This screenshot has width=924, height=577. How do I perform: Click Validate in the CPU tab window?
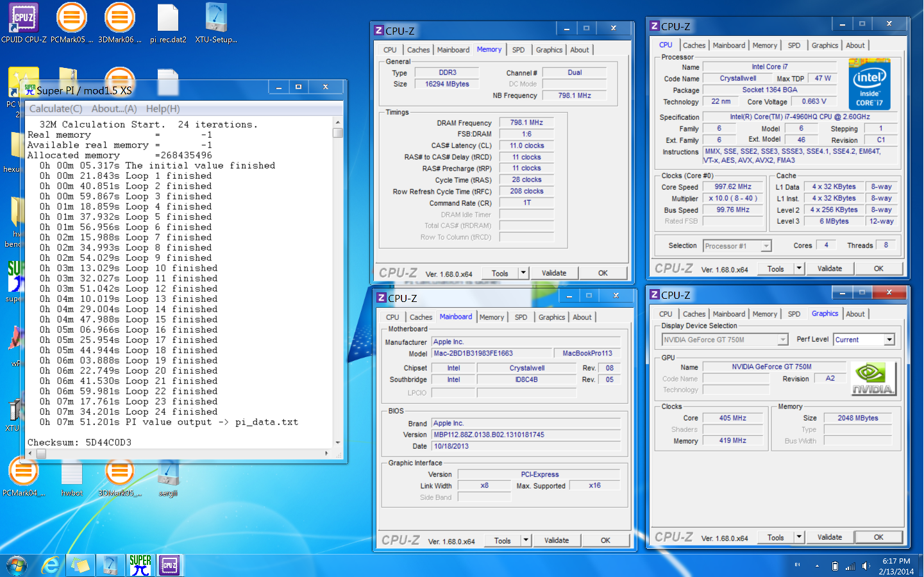point(830,269)
